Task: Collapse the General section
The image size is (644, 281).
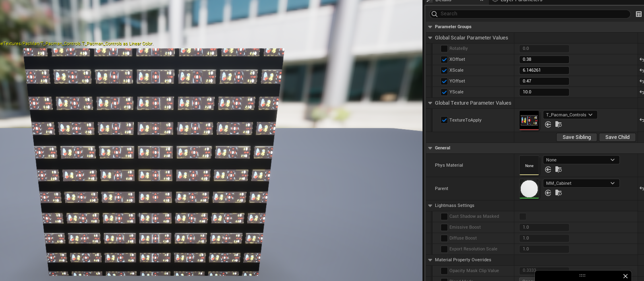Action: coord(430,148)
